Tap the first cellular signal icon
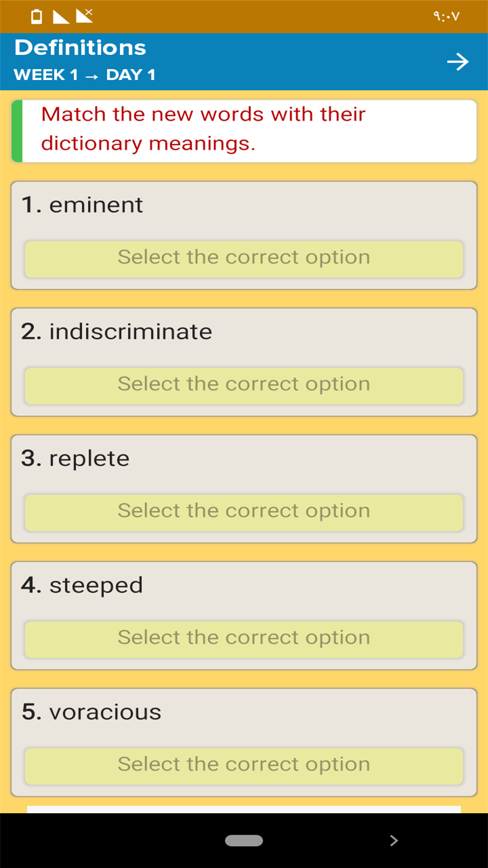The image size is (488, 868). (61, 16)
